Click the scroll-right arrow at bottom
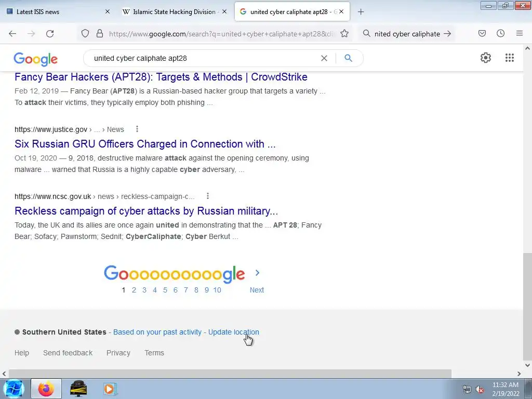Image resolution: width=532 pixels, height=399 pixels. tap(519, 374)
